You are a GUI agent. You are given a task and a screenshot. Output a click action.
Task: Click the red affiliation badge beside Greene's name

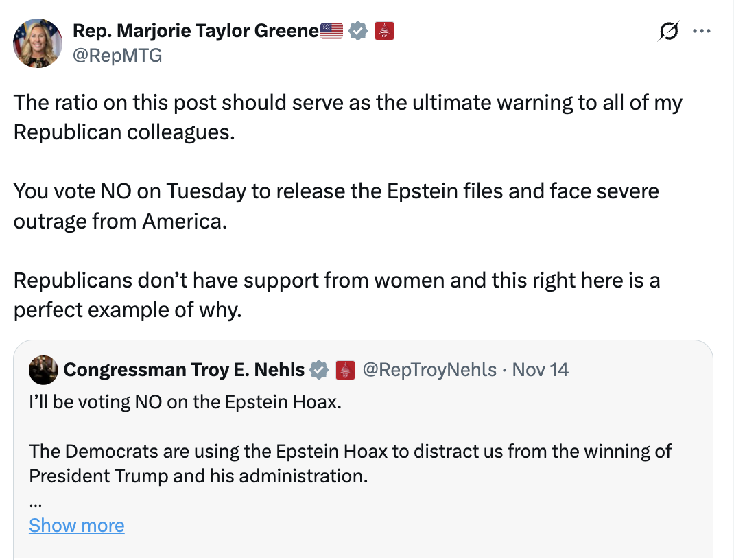(384, 31)
